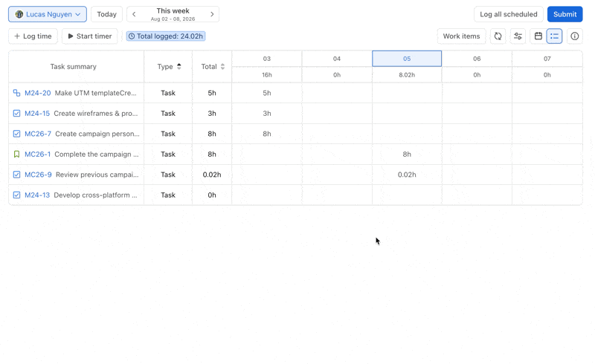Image resolution: width=595 pixels, height=364 pixels.
Task: Select the 07 day column header
Action: (547, 59)
